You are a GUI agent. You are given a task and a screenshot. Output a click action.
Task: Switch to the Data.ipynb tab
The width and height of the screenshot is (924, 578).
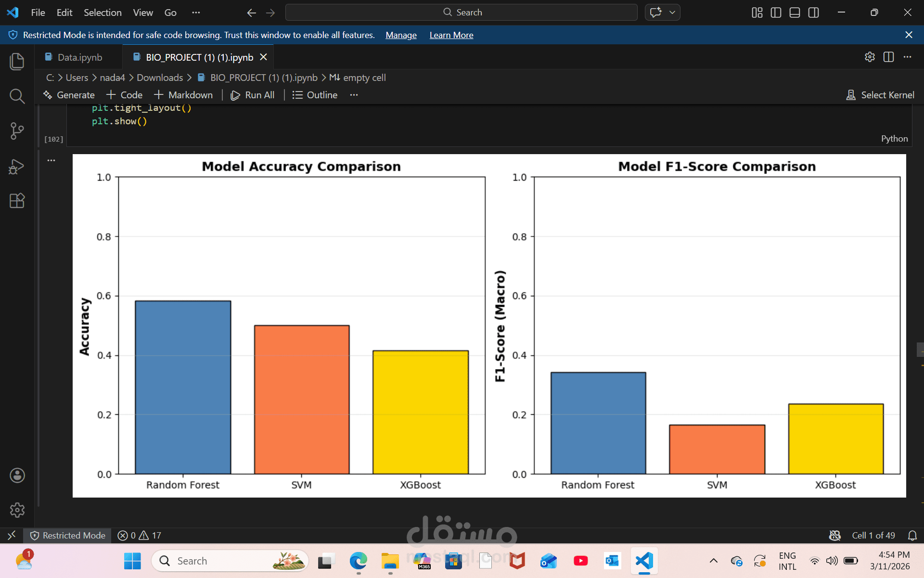[79, 57]
